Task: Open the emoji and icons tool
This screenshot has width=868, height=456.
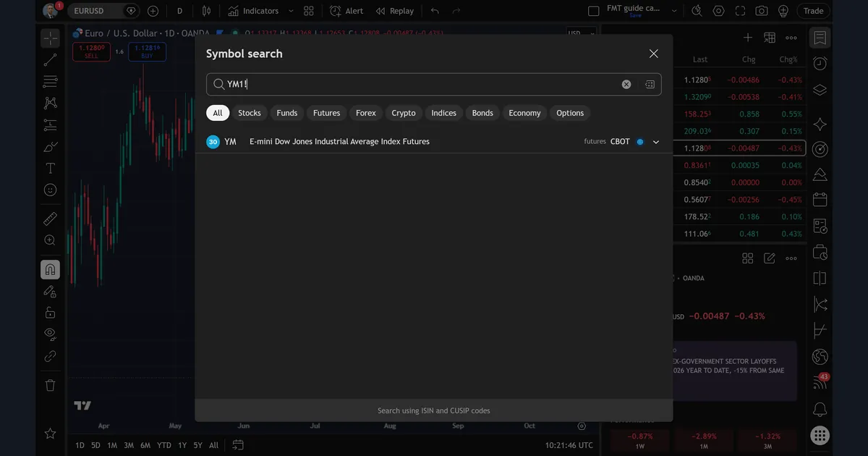Action: coord(50,190)
